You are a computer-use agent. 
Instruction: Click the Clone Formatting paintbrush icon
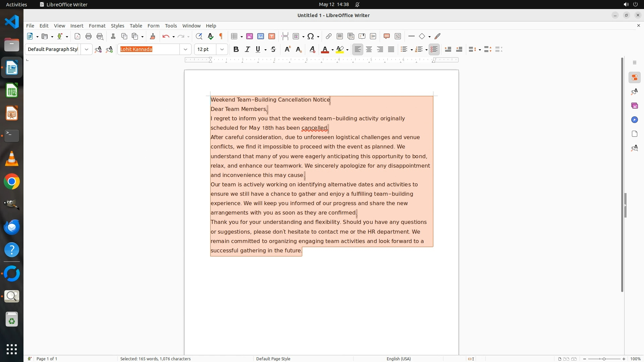(x=153, y=36)
